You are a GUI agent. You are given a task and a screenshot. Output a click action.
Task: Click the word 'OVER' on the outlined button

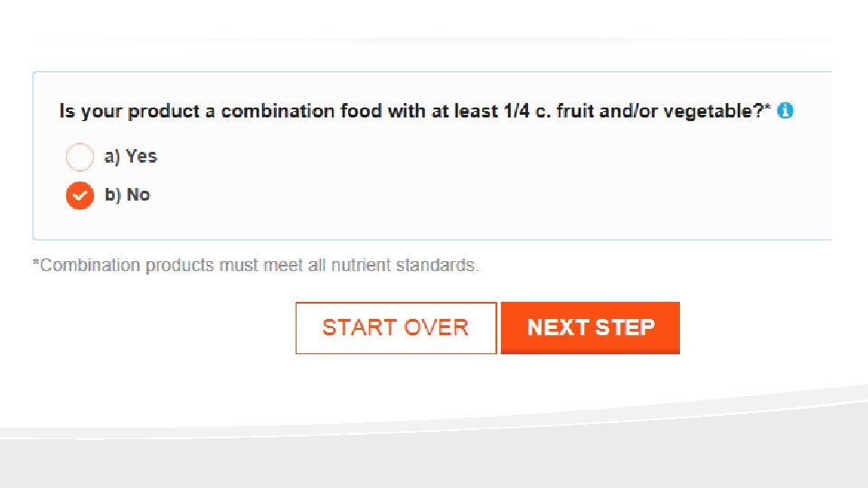pyautogui.click(x=436, y=327)
